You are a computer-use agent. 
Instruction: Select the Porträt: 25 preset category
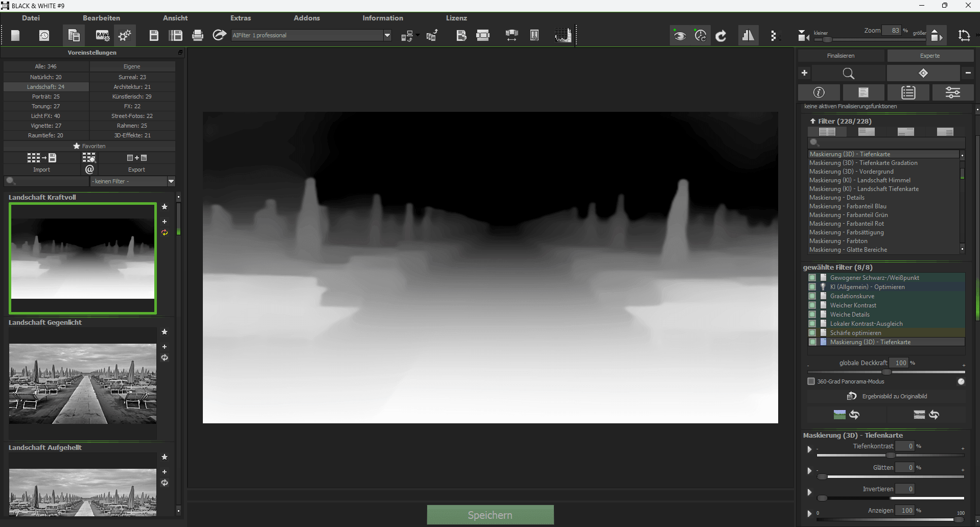point(46,97)
